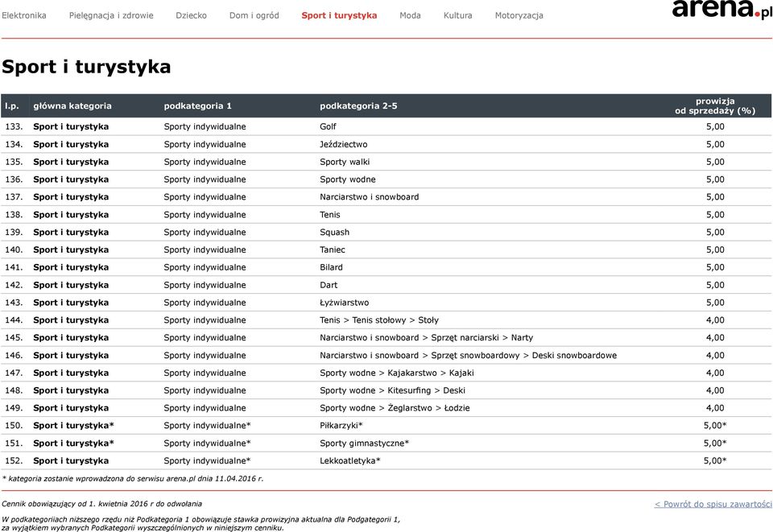The image size is (773, 532).
Task: Select Sporty wodne > Żeglarstwo > Łodzie cell
Action: tap(395, 408)
